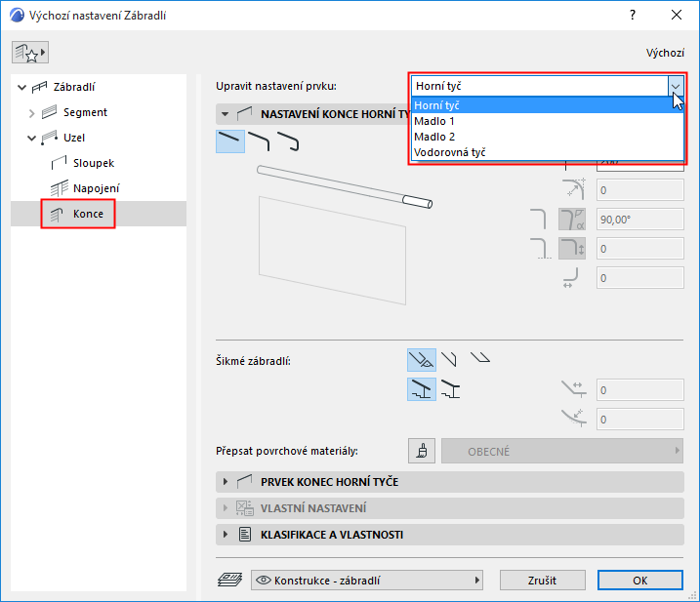Open the OBECNÉ surface material dropdown

(562, 451)
